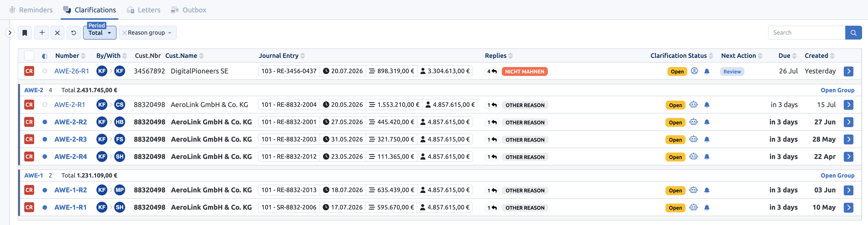Go to the Letters tab
Image resolution: width=868 pixels, height=225 pixels.
pyautogui.click(x=143, y=10)
